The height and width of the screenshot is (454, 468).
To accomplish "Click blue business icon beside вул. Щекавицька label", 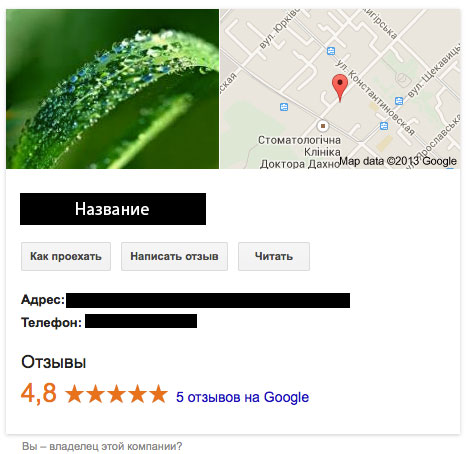I will pyautogui.click(x=399, y=101).
